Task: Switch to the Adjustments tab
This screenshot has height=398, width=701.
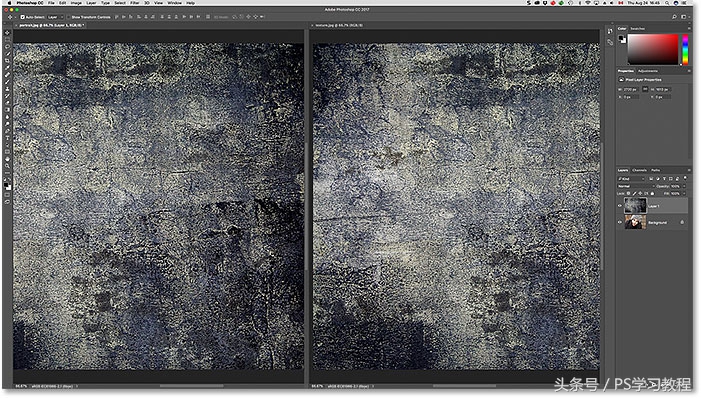Action: coord(648,71)
